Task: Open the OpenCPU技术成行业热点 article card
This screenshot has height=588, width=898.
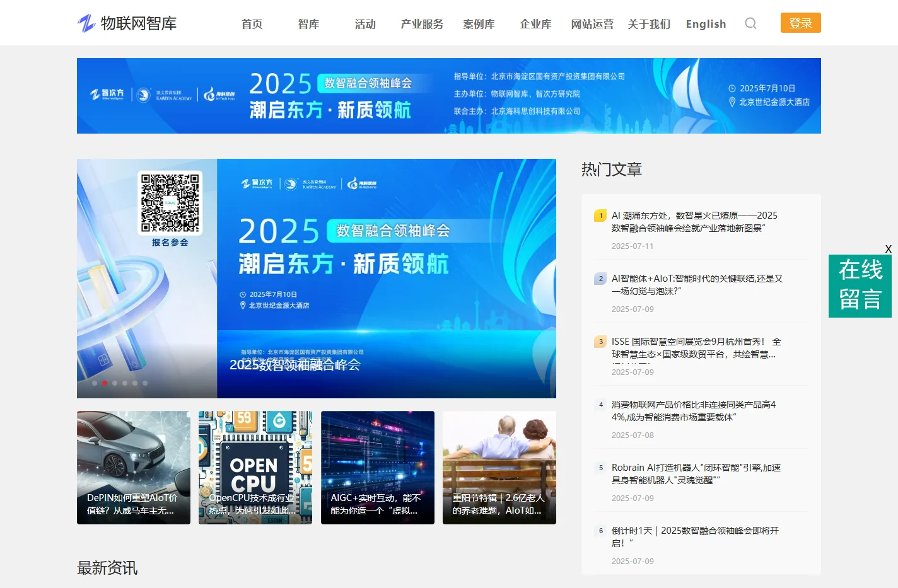Action: point(255,468)
